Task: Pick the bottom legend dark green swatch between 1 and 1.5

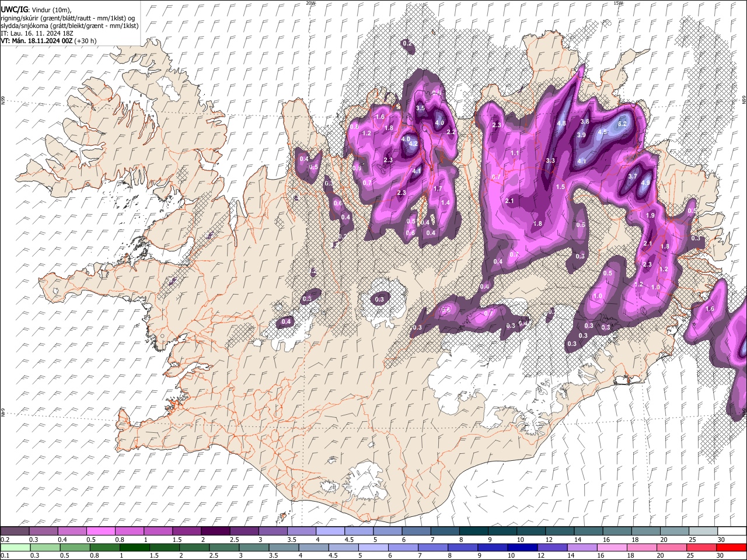Action: coord(135,547)
